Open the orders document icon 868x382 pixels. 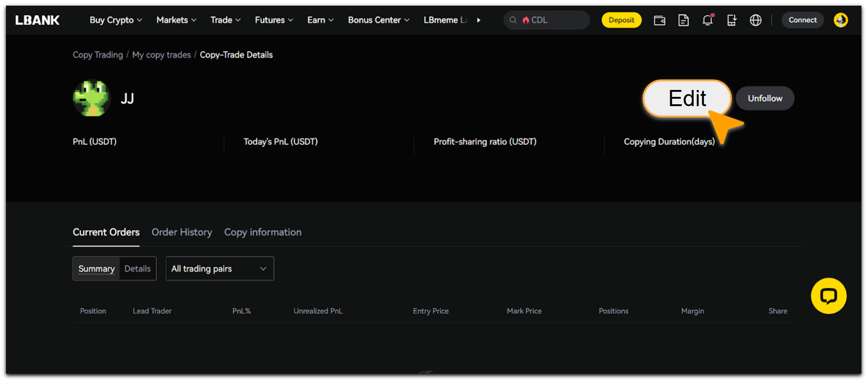click(x=683, y=20)
